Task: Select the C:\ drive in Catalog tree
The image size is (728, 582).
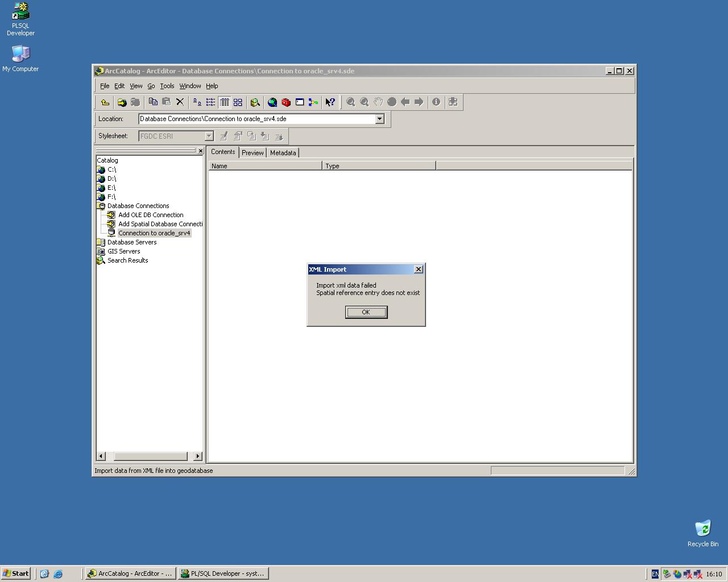Action: coord(111,169)
